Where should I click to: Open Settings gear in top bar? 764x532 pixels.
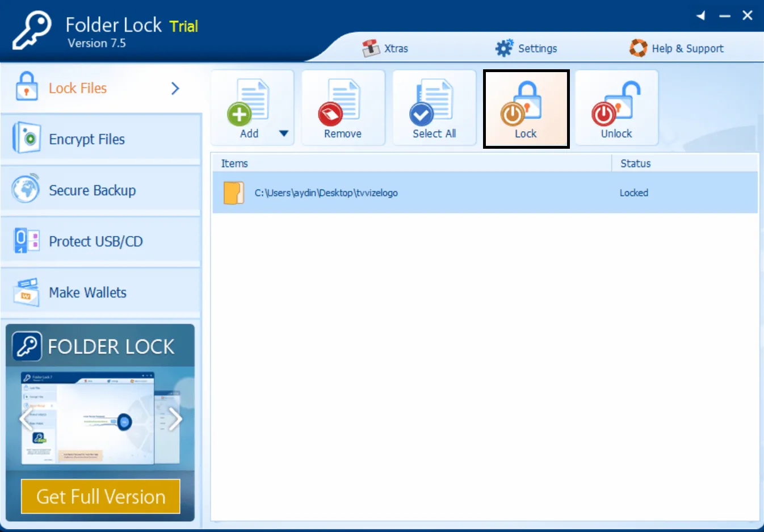[527, 49]
